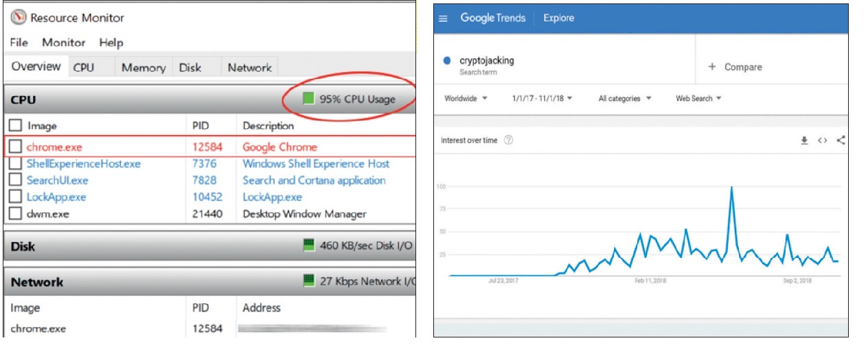Check the ShellExperienceHost.exe checkbox
Screen dimensions: 868x345
point(15,164)
